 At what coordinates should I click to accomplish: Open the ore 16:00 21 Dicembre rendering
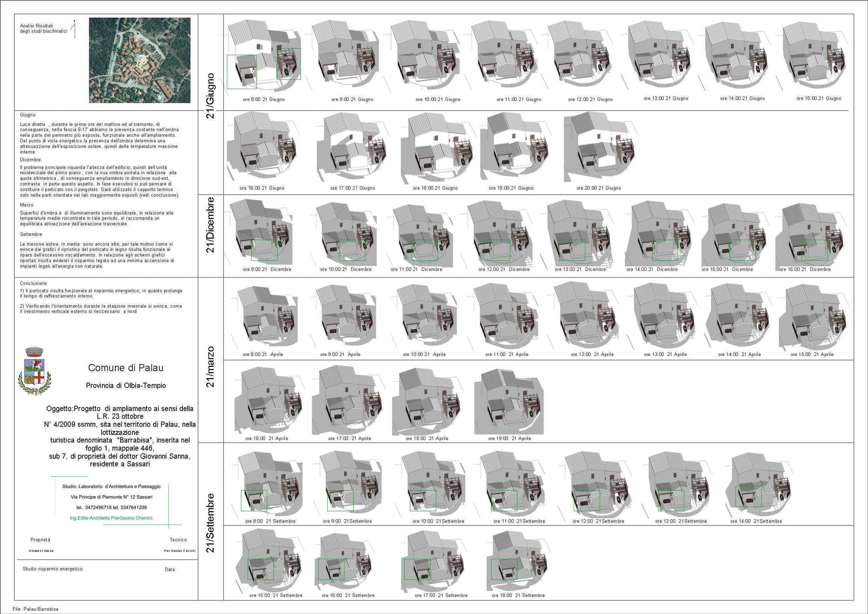(x=811, y=234)
